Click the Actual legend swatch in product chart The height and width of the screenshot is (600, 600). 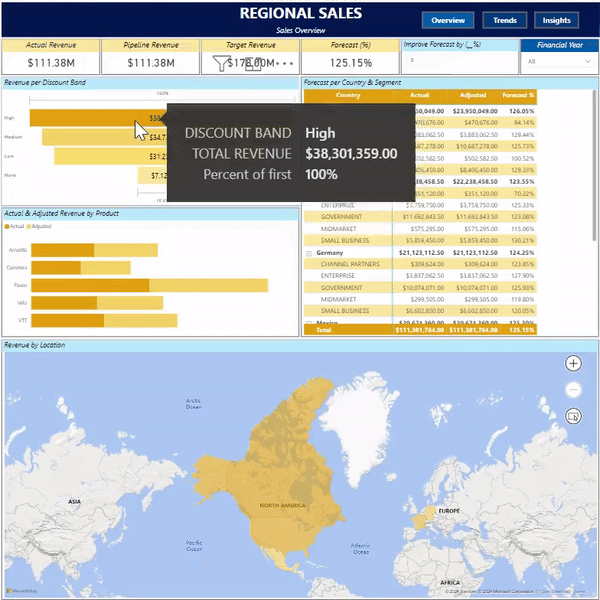coord(7,227)
